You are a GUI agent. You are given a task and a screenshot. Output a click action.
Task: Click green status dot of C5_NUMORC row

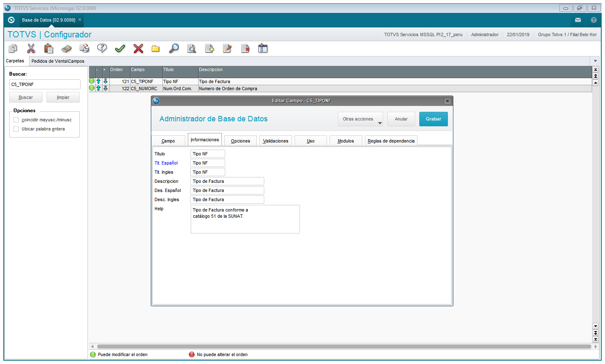coord(92,88)
